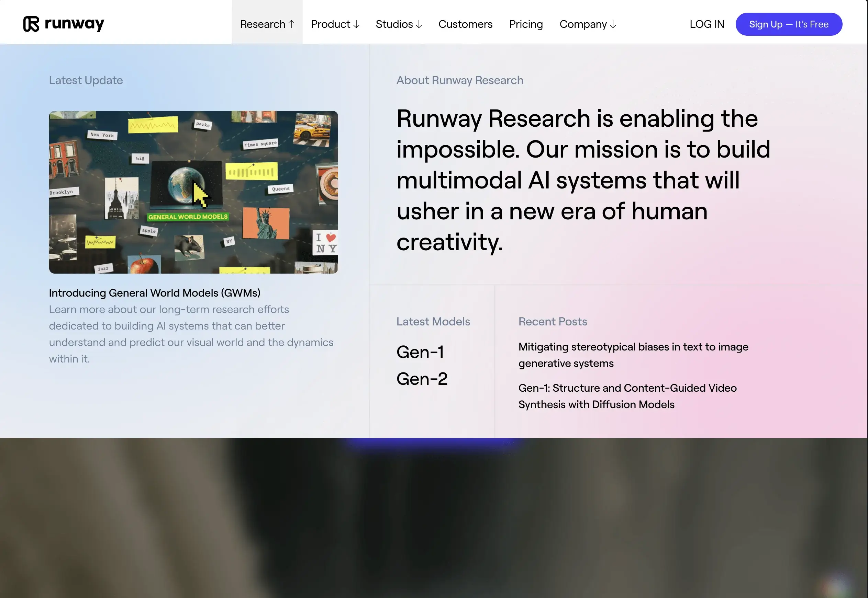Click the upward arrow beside Research

(291, 23)
